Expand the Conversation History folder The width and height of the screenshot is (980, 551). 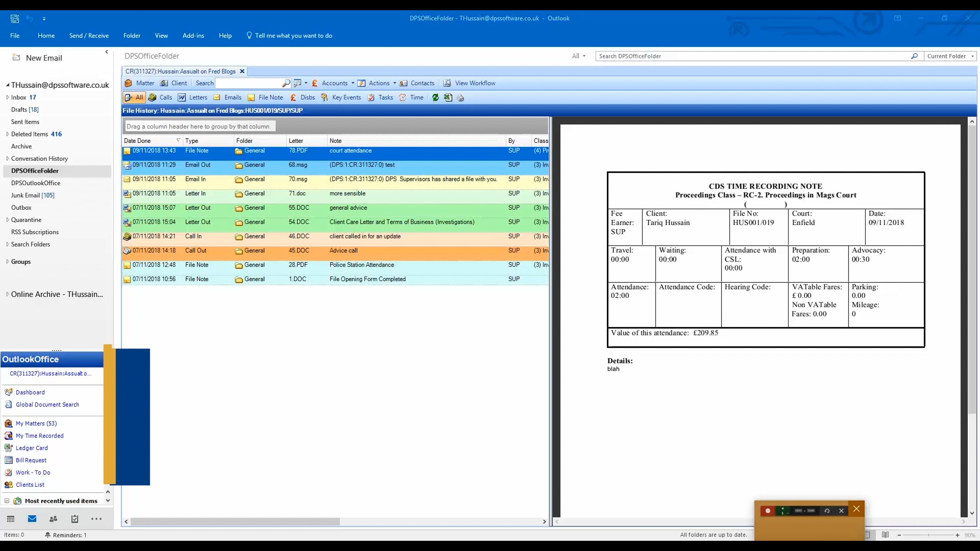(x=7, y=158)
